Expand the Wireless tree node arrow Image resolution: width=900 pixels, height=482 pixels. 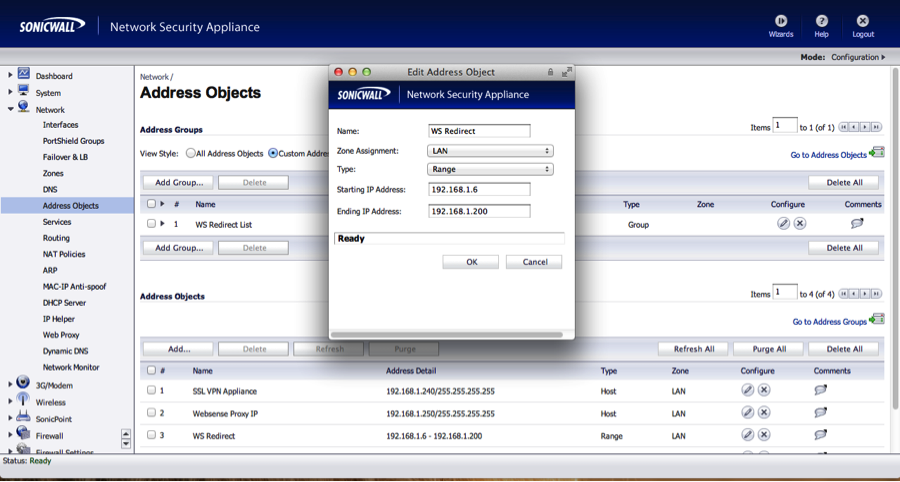10,402
